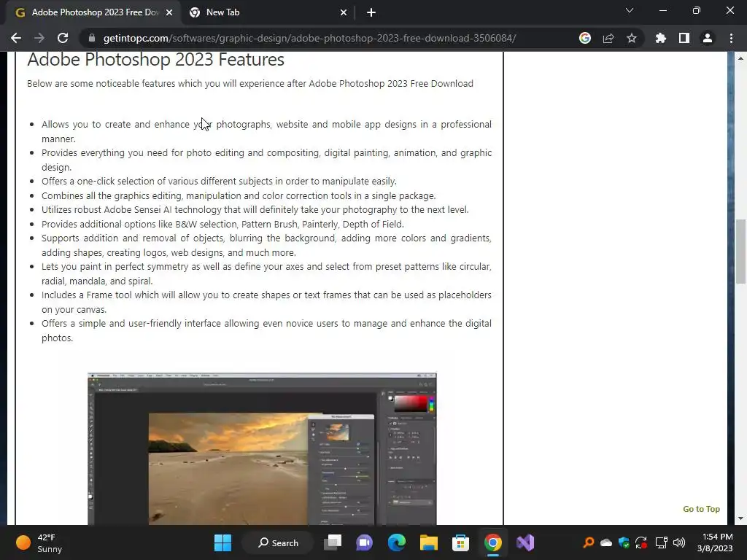Image resolution: width=747 pixels, height=560 pixels.
Task: Click bullet about addition and removal of objects
Action: (x=266, y=245)
